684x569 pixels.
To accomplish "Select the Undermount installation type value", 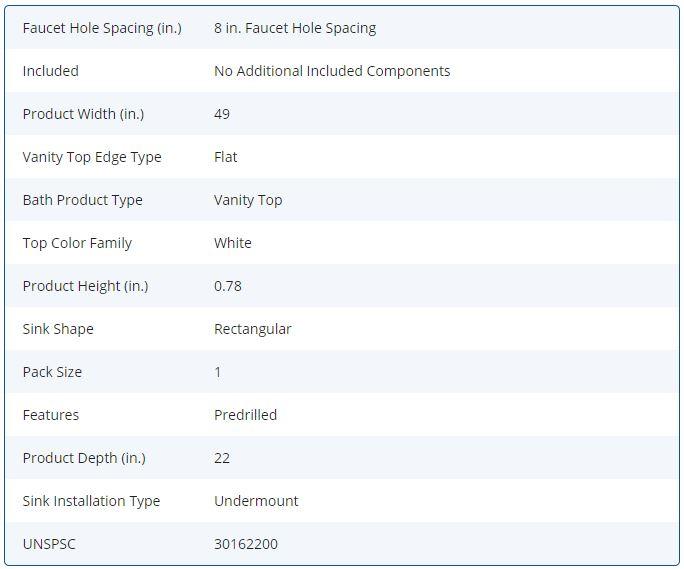I will point(256,501).
